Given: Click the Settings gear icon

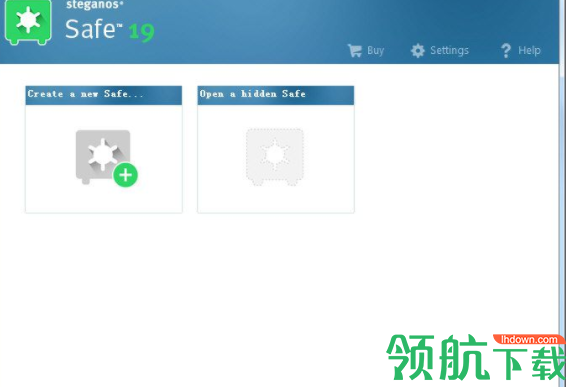Looking at the screenshot, I should tap(418, 51).
